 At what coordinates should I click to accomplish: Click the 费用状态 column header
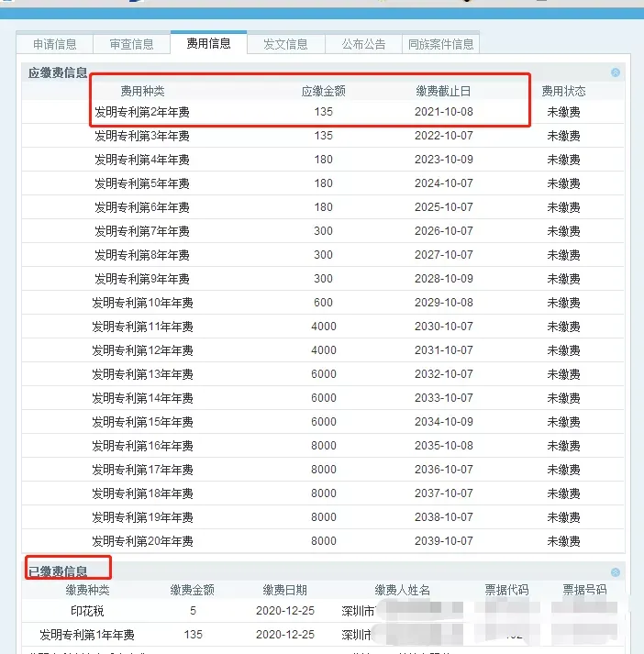coord(563,91)
